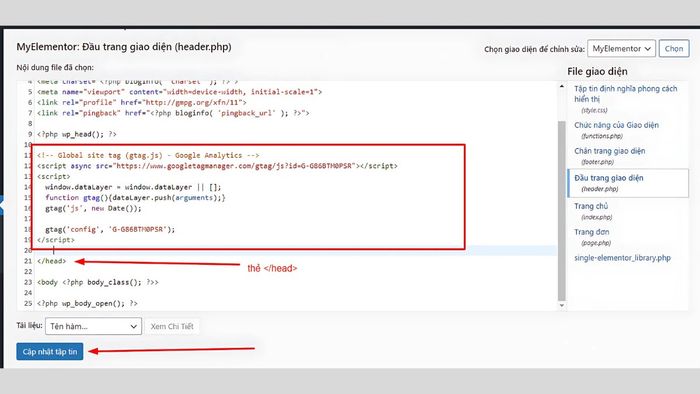Open style.css stylesheet file link
The image size is (700, 394).
[625, 99]
